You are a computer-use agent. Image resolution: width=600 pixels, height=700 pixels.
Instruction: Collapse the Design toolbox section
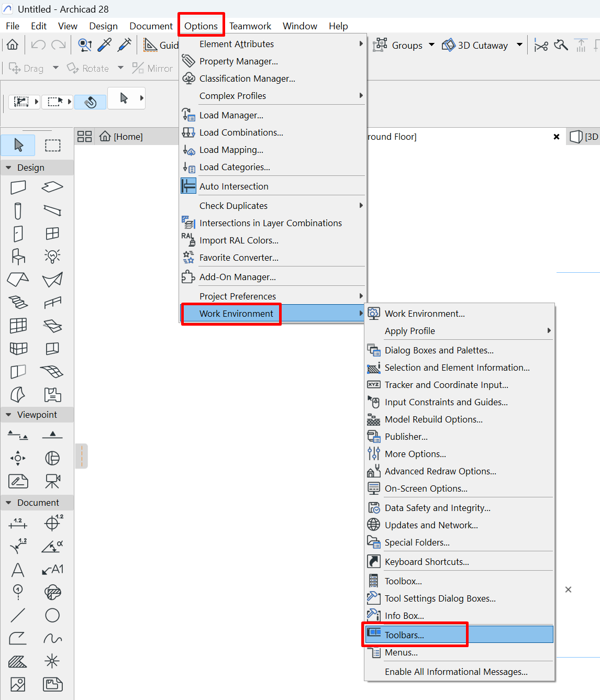(8, 168)
